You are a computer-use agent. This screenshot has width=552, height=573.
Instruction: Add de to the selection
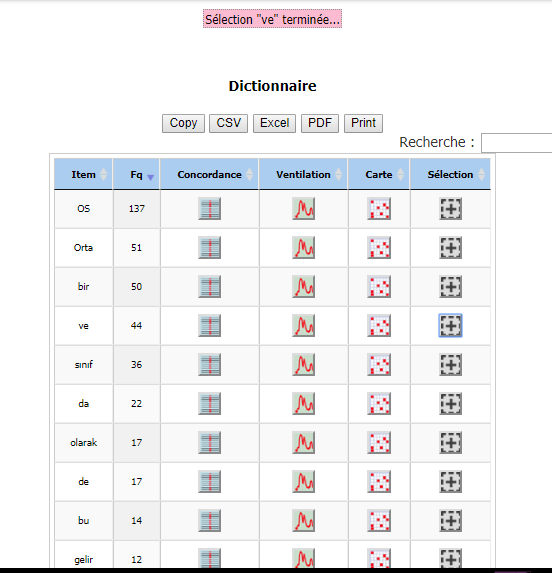[450, 482]
